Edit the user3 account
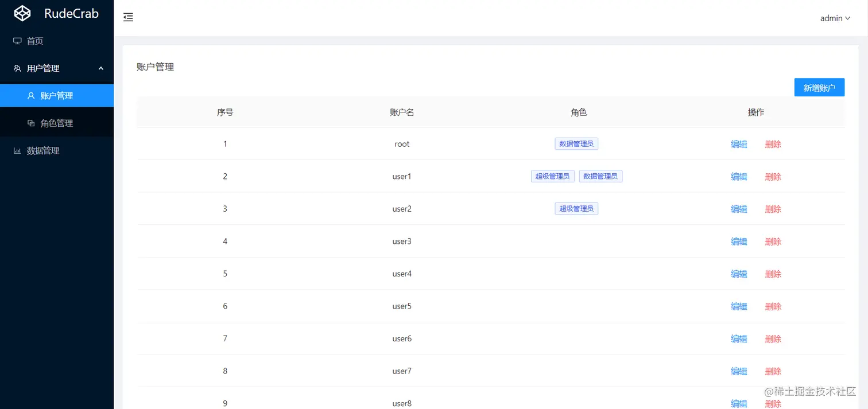The height and width of the screenshot is (409, 868). tap(739, 241)
